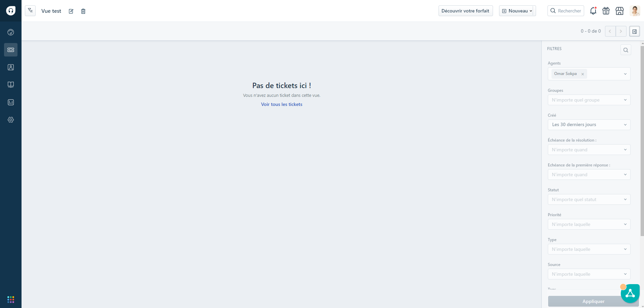Open Echéance de la première réponse dropdown
Image resolution: width=644 pixels, height=308 pixels.
point(589,175)
